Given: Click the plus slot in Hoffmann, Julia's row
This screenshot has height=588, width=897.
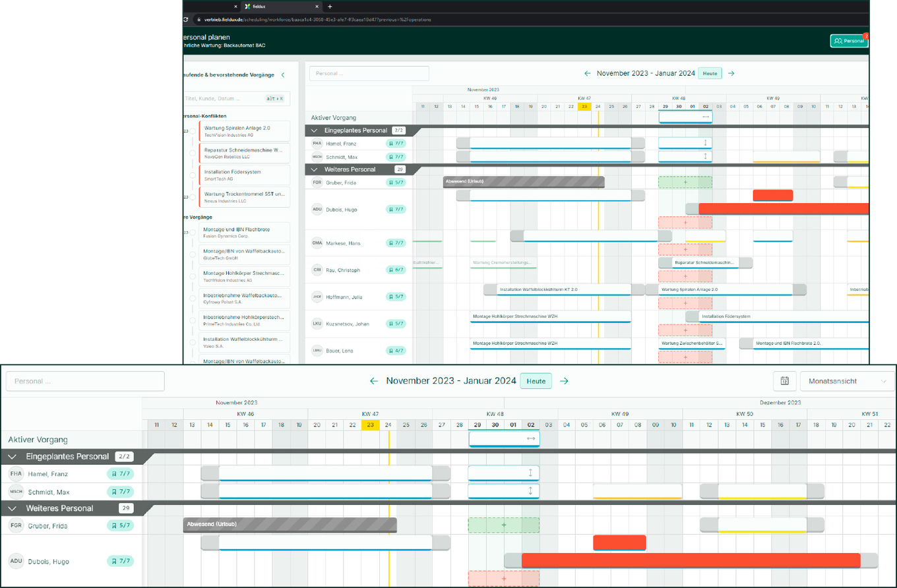Looking at the screenshot, I should pyautogui.click(x=685, y=303).
